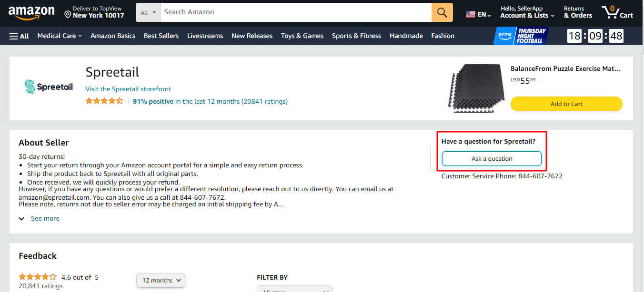Screen dimensions: 644x292
Task: Open the EN language selector
Action: tap(478, 14)
